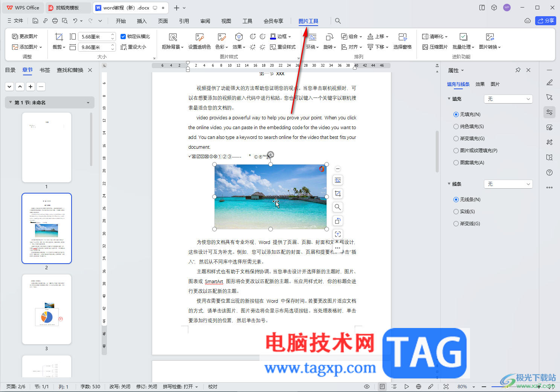Select the no fill radio option
This screenshot has width=560, height=392.
click(x=456, y=114)
